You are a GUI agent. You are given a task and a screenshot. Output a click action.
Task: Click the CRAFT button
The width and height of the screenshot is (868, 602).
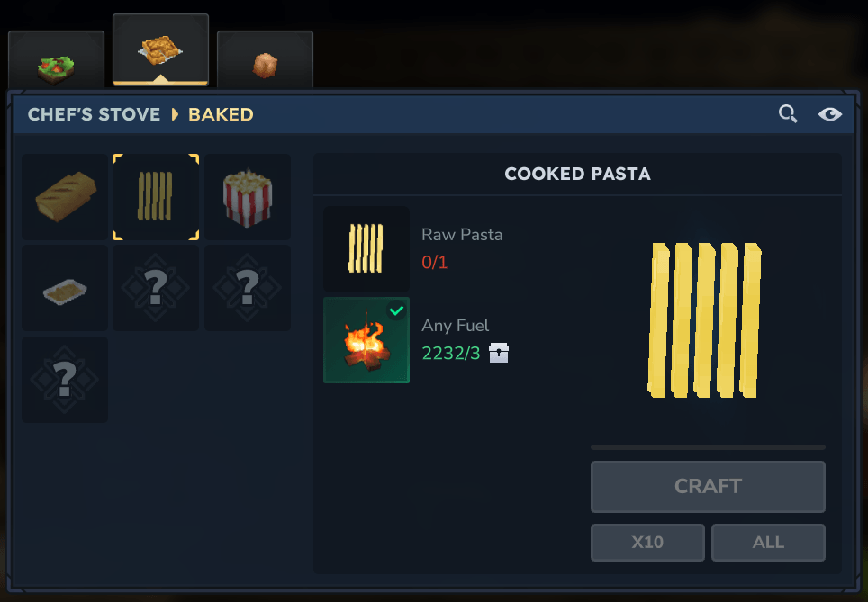pyautogui.click(x=708, y=486)
